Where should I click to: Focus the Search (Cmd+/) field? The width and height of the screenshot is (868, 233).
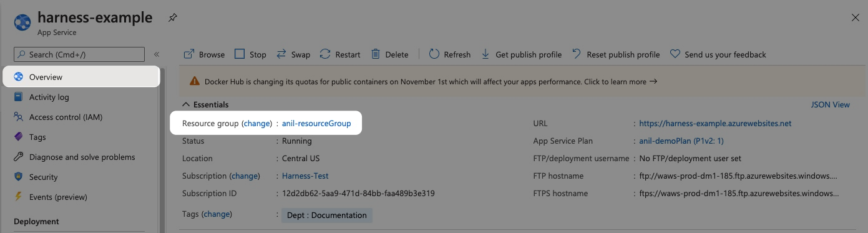(79, 54)
